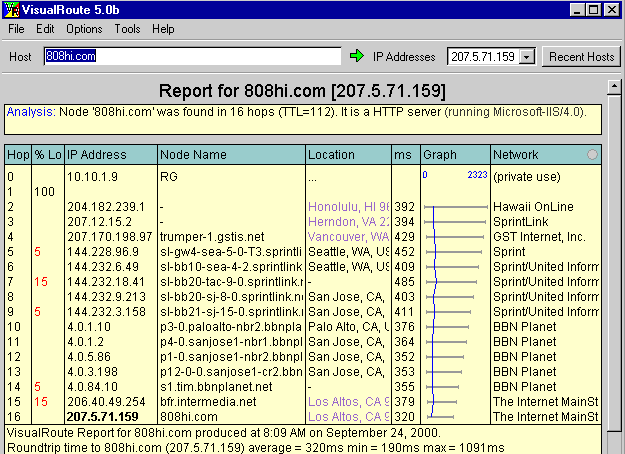
Task: Click the Graph column header
Action: (x=456, y=155)
